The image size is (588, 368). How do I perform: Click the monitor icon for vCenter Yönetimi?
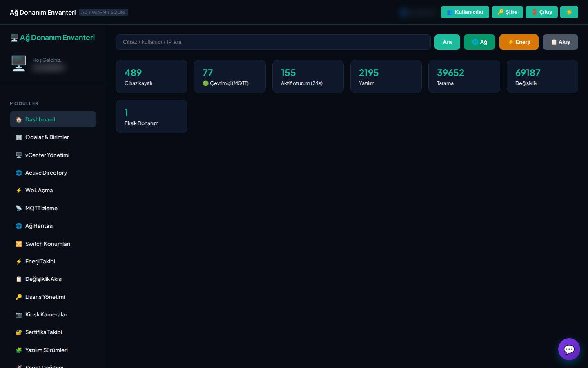[19, 155]
